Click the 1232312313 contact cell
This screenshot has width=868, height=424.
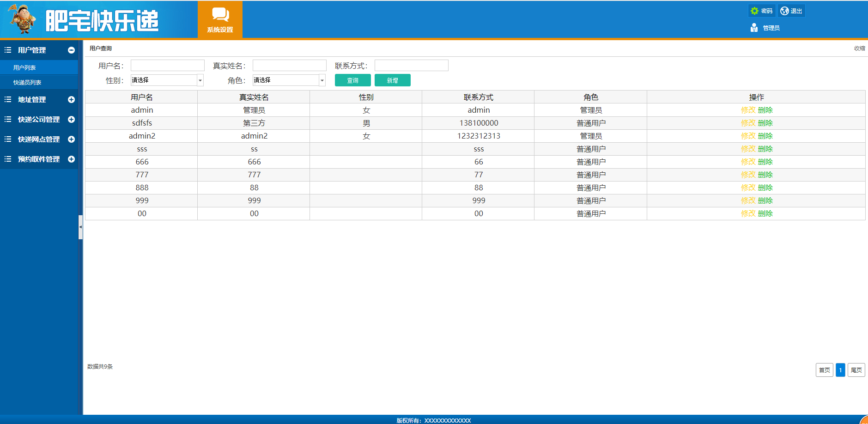(x=479, y=136)
